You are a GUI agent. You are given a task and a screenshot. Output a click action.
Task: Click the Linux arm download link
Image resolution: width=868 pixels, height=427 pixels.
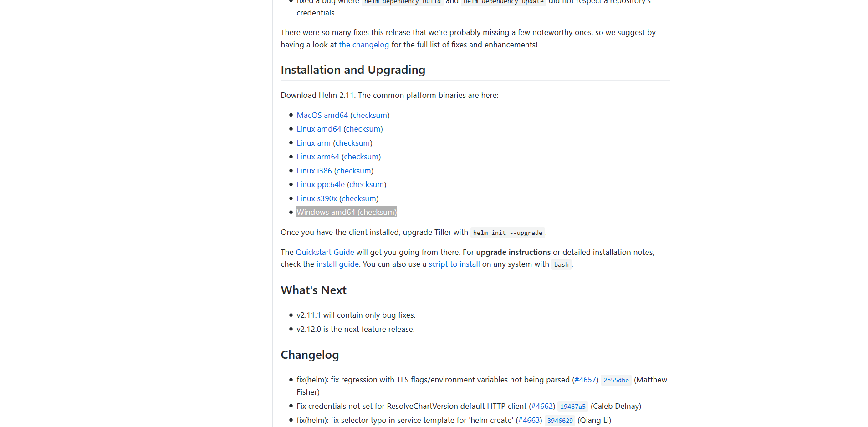tap(313, 143)
